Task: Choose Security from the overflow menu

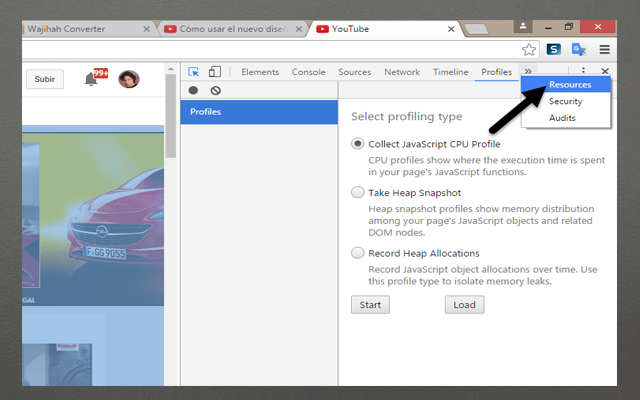Action: [565, 101]
